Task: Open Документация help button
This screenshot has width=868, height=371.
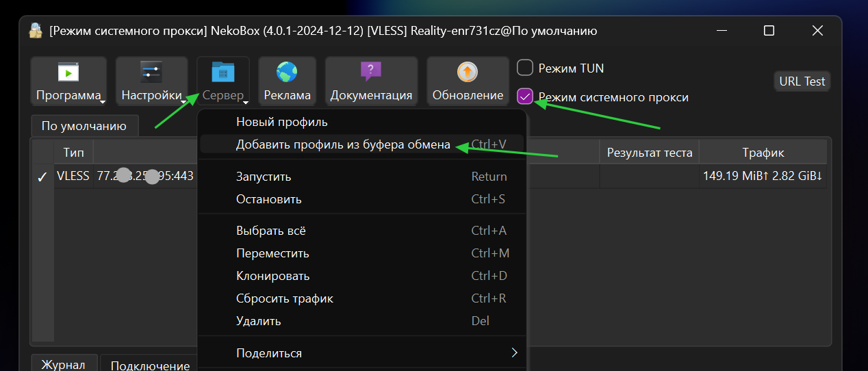Action: click(371, 81)
